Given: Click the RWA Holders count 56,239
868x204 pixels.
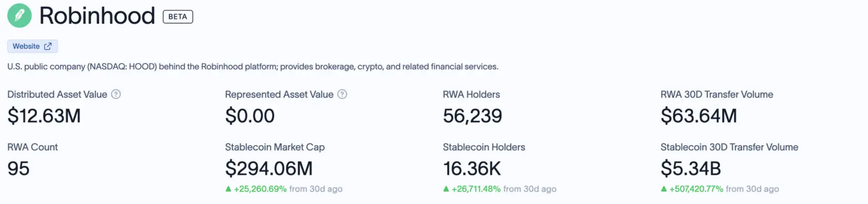Looking at the screenshot, I should 472,116.
